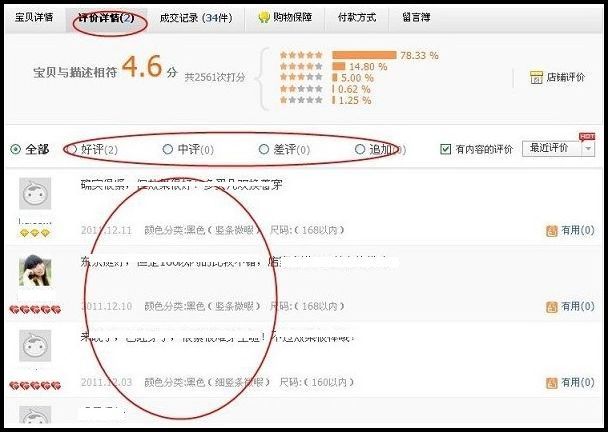Open the second reviewer's photo avatar

tap(35, 270)
